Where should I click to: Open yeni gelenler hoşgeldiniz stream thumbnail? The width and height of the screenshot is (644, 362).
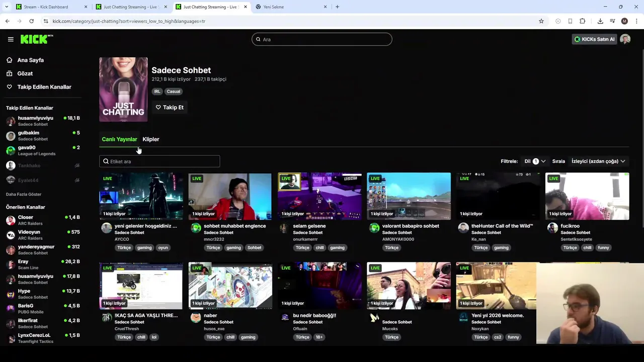coord(141,196)
